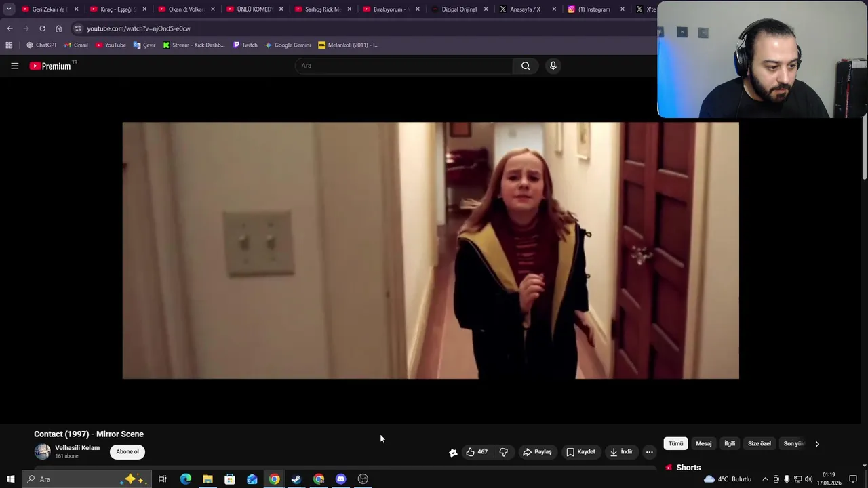Click inside the YouTube 'Ara' search field
Image resolution: width=868 pixels, height=488 pixels.
tap(404, 66)
